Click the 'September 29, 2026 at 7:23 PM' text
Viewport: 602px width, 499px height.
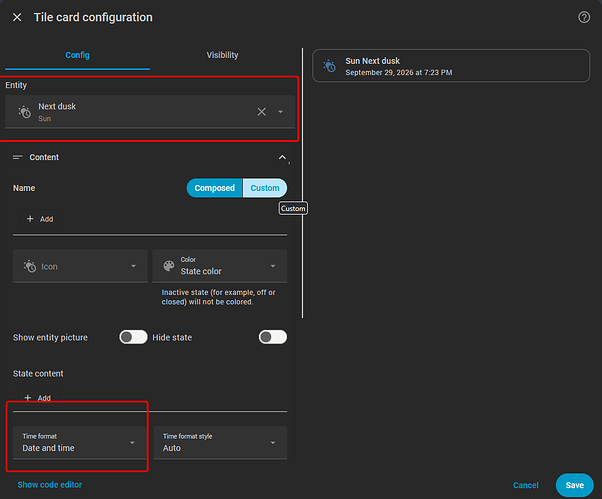coord(399,73)
